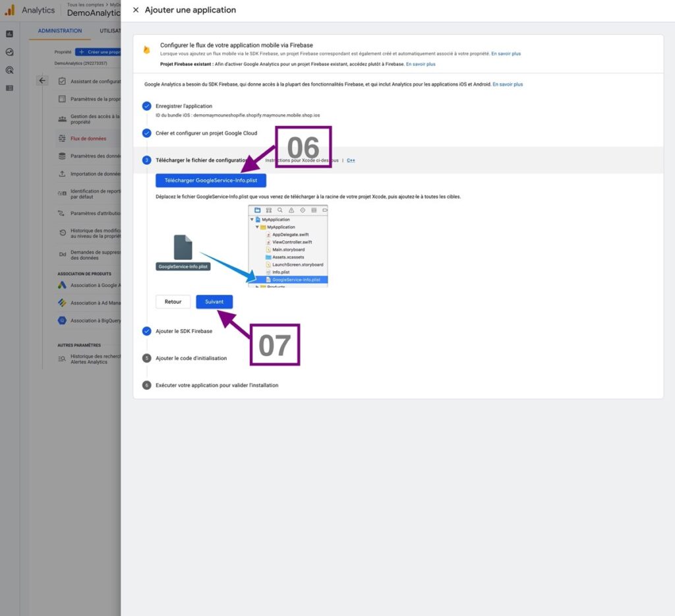
Task: Click the Importation de données upload icon
Action: pyautogui.click(x=62, y=174)
